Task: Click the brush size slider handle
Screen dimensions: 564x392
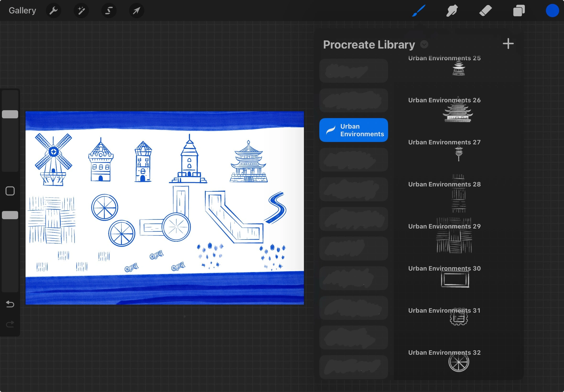Action: pos(10,114)
